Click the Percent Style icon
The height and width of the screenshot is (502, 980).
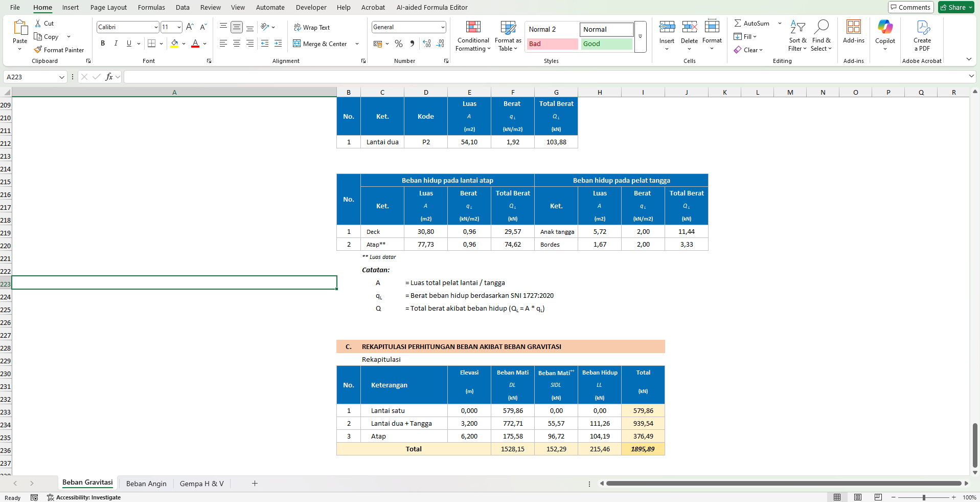(399, 43)
